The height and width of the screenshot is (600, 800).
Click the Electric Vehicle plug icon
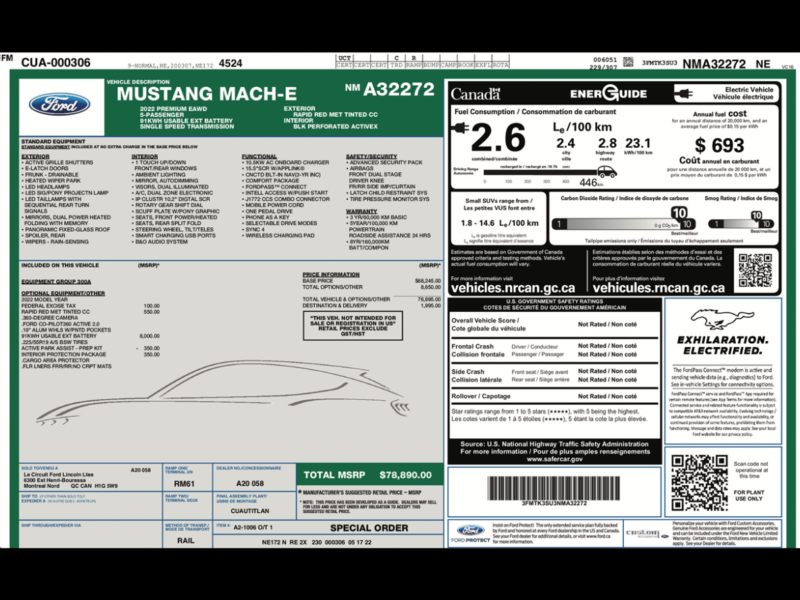tap(684, 93)
